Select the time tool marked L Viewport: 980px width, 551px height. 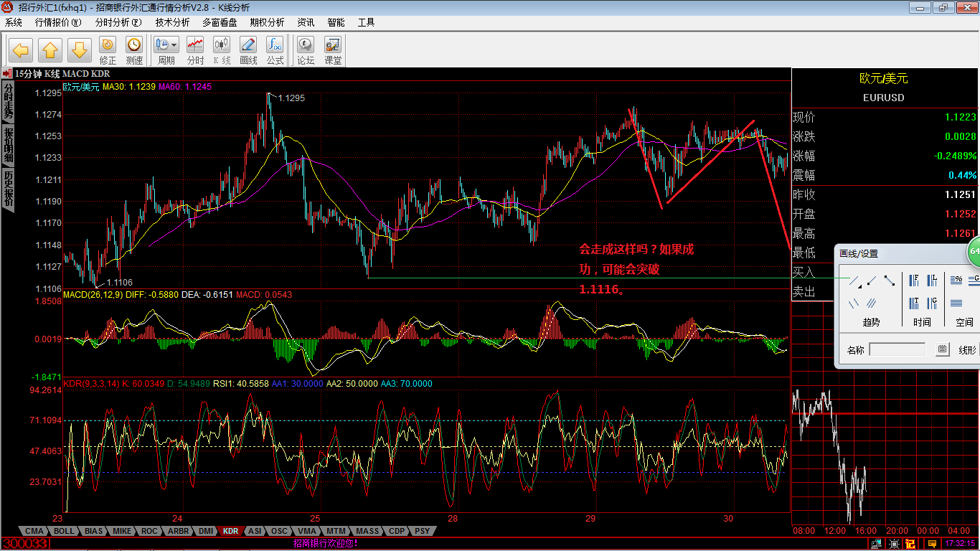[x=932, y=281]
